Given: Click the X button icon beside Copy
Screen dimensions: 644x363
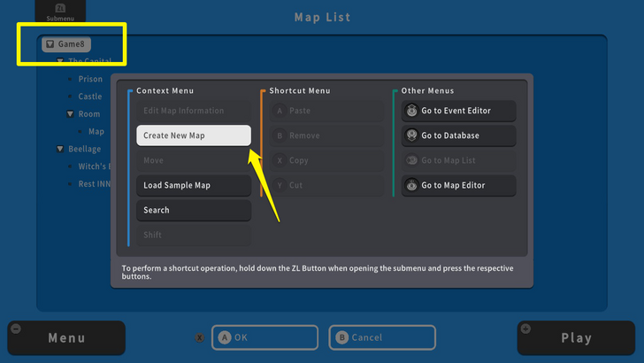Looking at the screenshot, I should coord(280,160).
